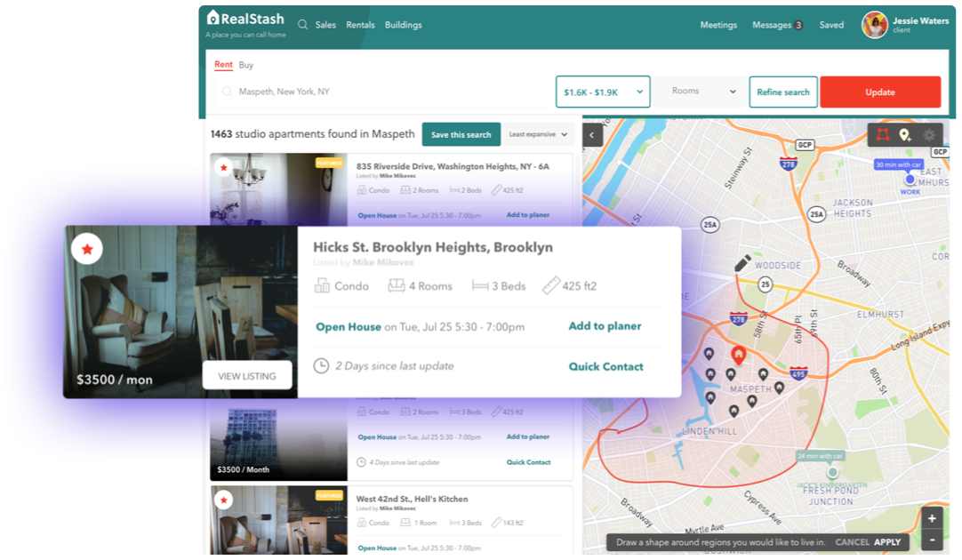Open map settings gear icon
The width and height of the screenshot is (962, 560).
pos(929,135)
